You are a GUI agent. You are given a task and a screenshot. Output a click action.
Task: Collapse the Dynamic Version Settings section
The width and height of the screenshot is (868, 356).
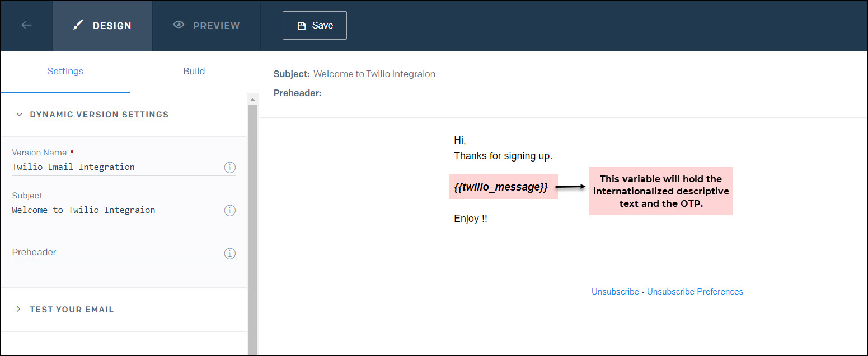tap(92, 115)
